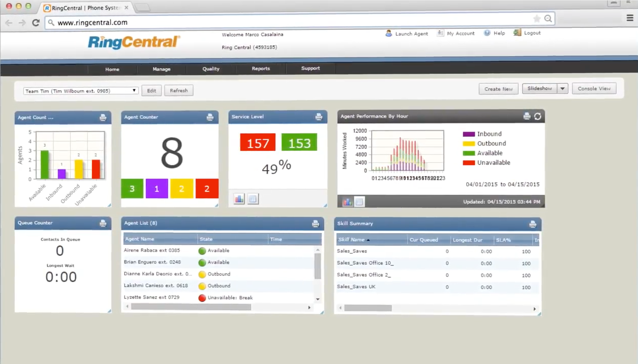Print the Service Level widget
This screenshot has width=638, height=364.
click(x=319, y=117)
